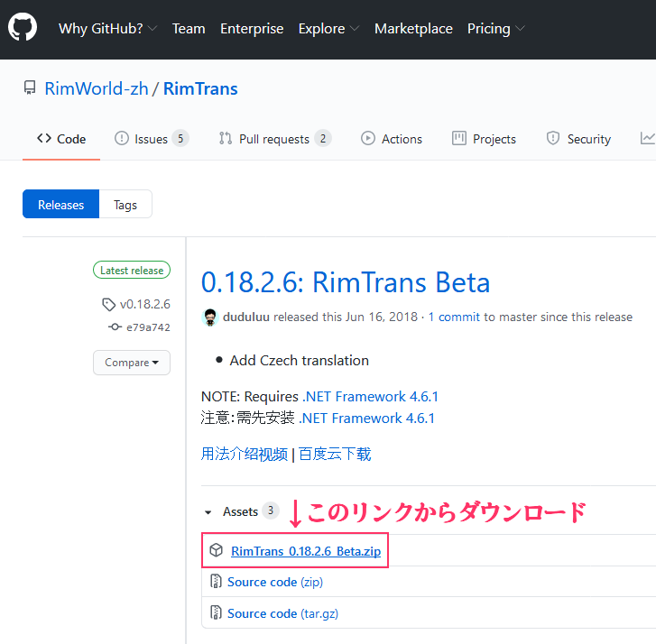Switch to the Issues tab
Image resolution: width=656 pixels, height=644 pixels.
click(152, 139)
